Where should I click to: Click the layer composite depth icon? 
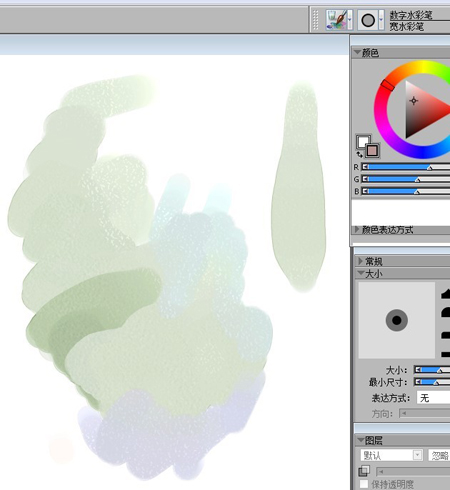(364, 471)
